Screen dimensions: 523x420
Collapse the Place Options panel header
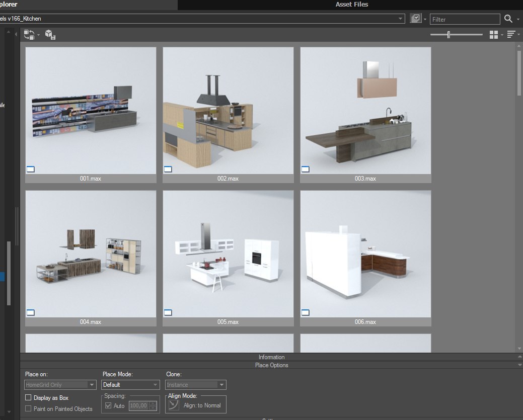(271, 365)
